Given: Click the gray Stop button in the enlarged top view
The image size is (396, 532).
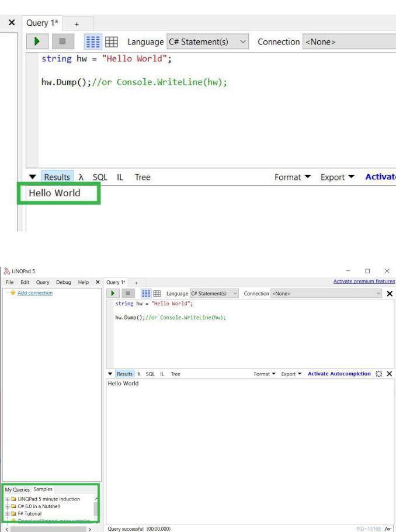Looking at the screenshot, I should 62,41.
